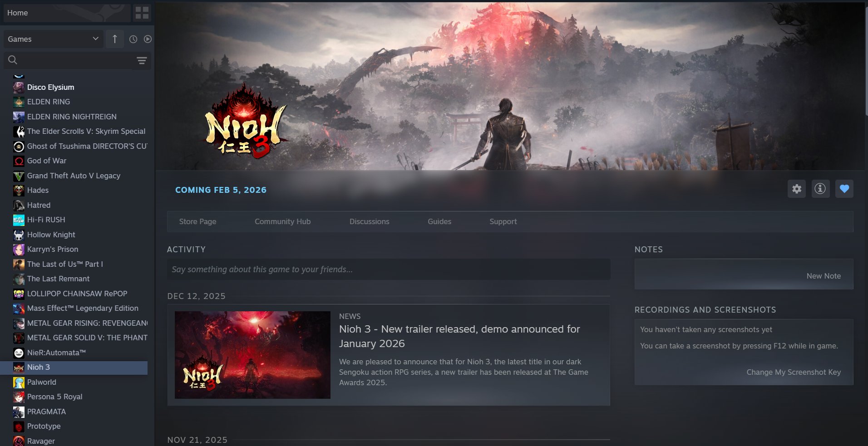Open the Nioh 3 trailer news thumbnail
Viewport: 868px width, 446px height.
coord(252,355)
